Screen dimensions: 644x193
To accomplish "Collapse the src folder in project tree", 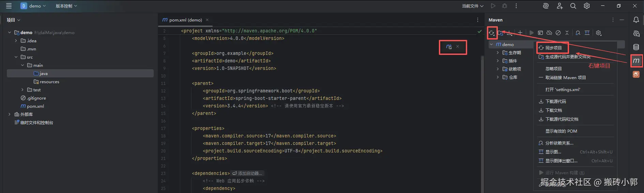I will point(16,57).
